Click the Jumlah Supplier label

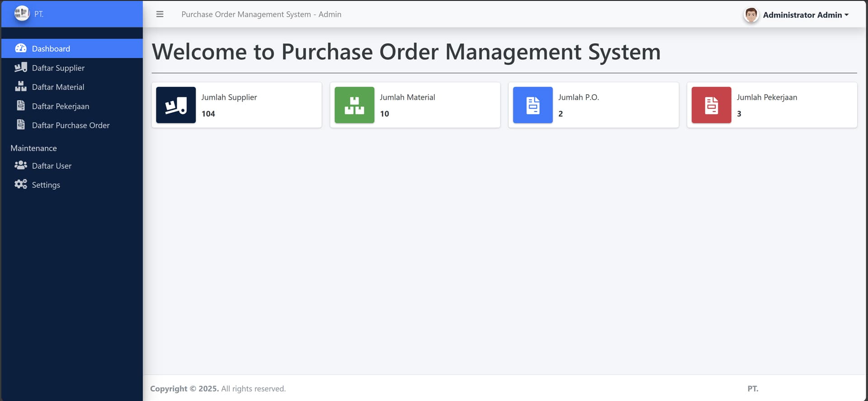coord(229,97)
